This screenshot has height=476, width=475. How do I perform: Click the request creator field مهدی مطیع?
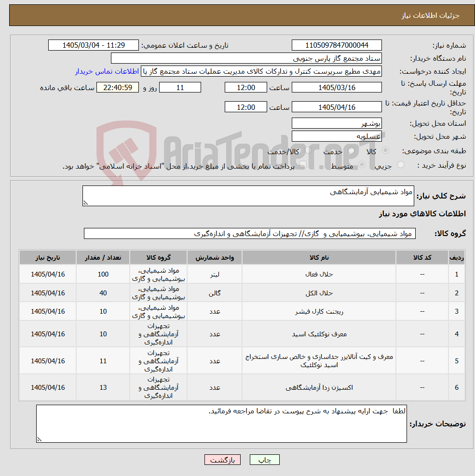point(261,71)
